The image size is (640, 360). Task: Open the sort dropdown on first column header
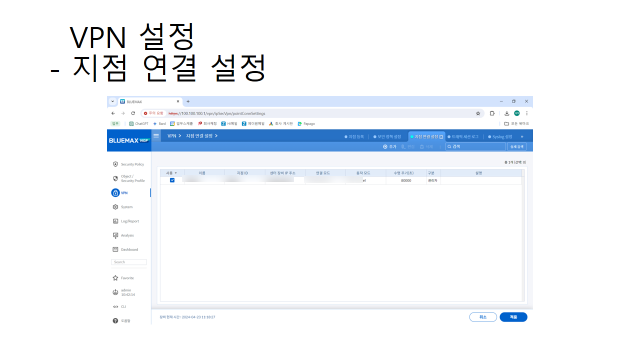(x=176, y=173)
